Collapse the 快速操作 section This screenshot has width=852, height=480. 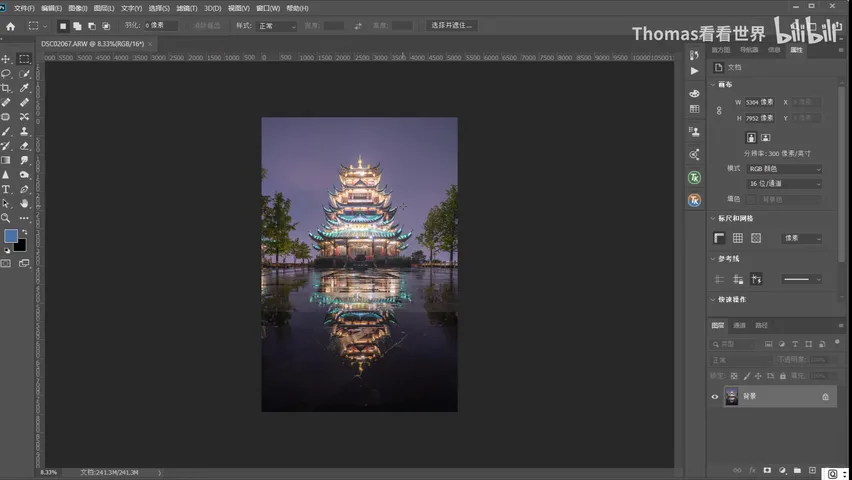pos(713,300)
